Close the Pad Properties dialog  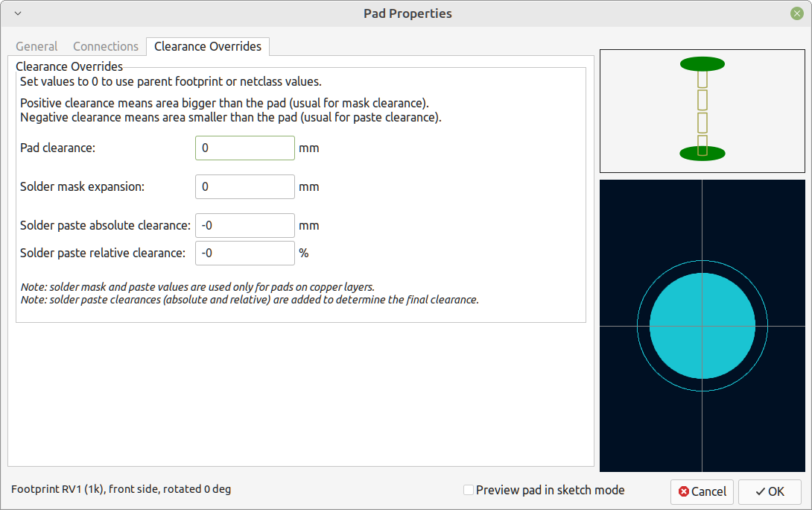[797, 13]
